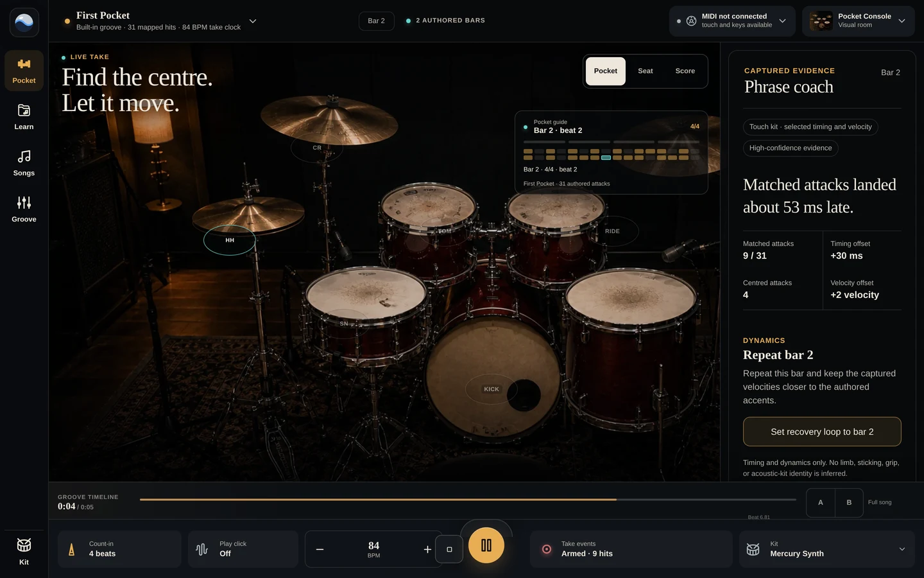Open the Groove sidebar section

click(24, 209)
